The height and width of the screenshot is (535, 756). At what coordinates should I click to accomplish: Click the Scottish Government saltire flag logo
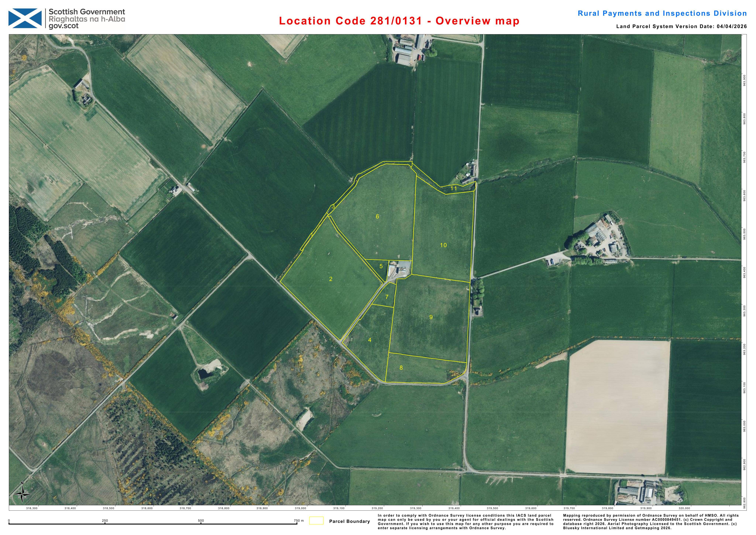[25, 18]
